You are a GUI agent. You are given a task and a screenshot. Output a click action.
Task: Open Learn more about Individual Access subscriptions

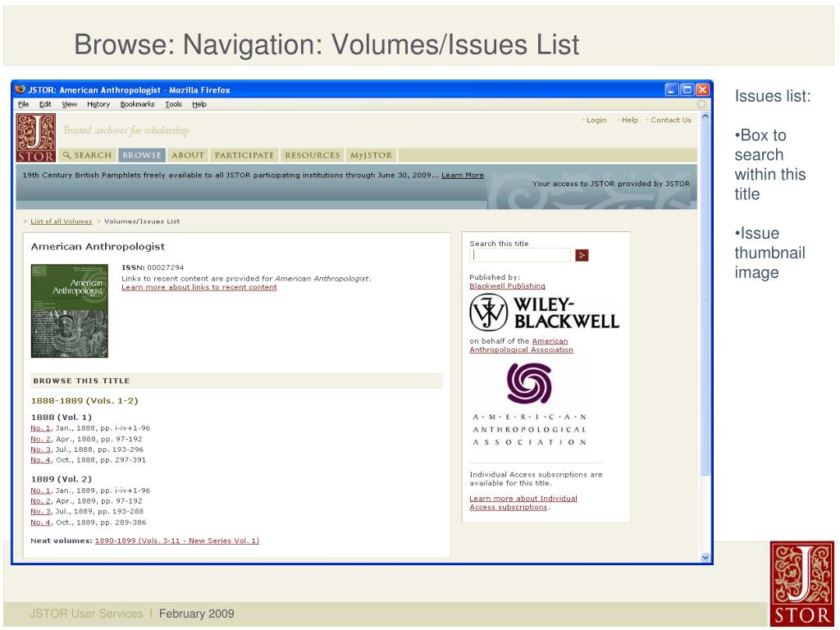tap(523, 503)
